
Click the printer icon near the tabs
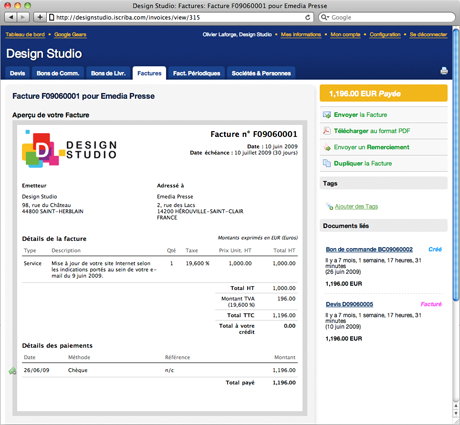[x=444, y=71]
